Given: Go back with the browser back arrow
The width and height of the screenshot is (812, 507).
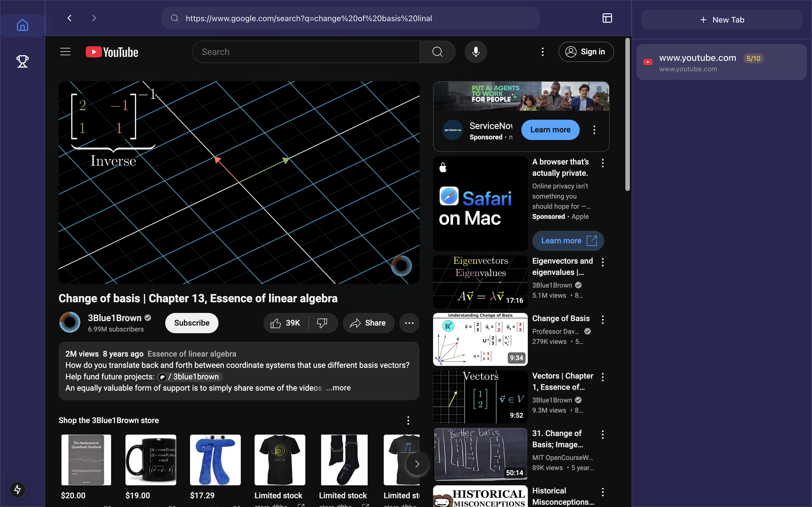Looking at the screenshot, I should 69,18.
